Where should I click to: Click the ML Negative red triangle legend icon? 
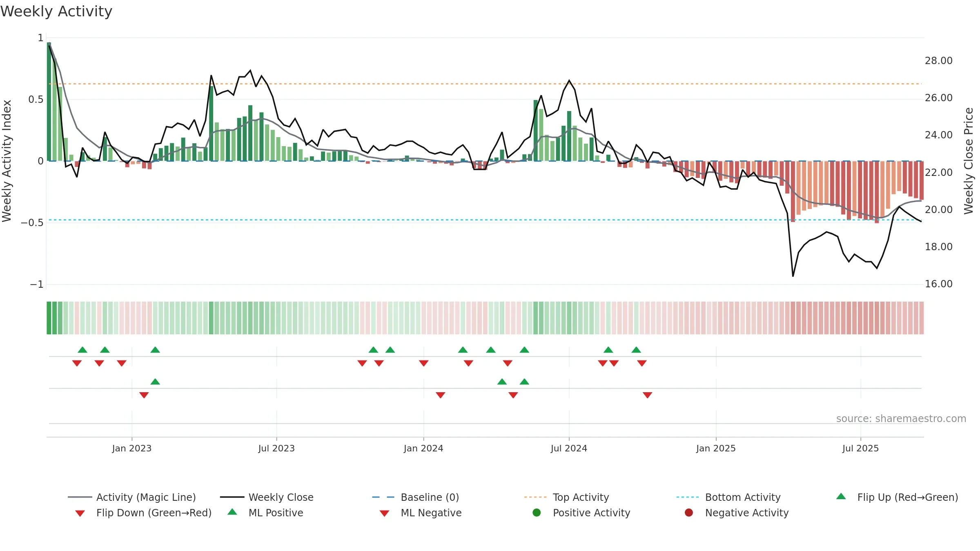point(384,513)
